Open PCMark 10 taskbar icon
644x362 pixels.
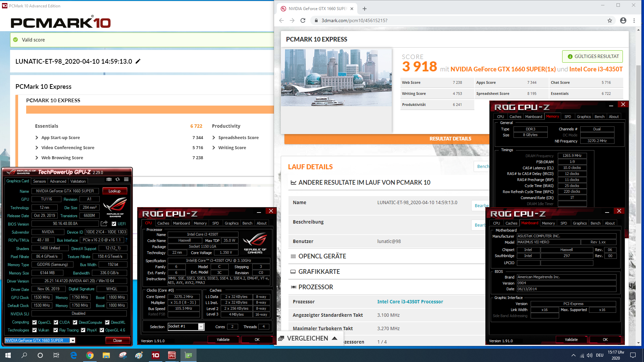pyautogui.click(x=155, y=355)
